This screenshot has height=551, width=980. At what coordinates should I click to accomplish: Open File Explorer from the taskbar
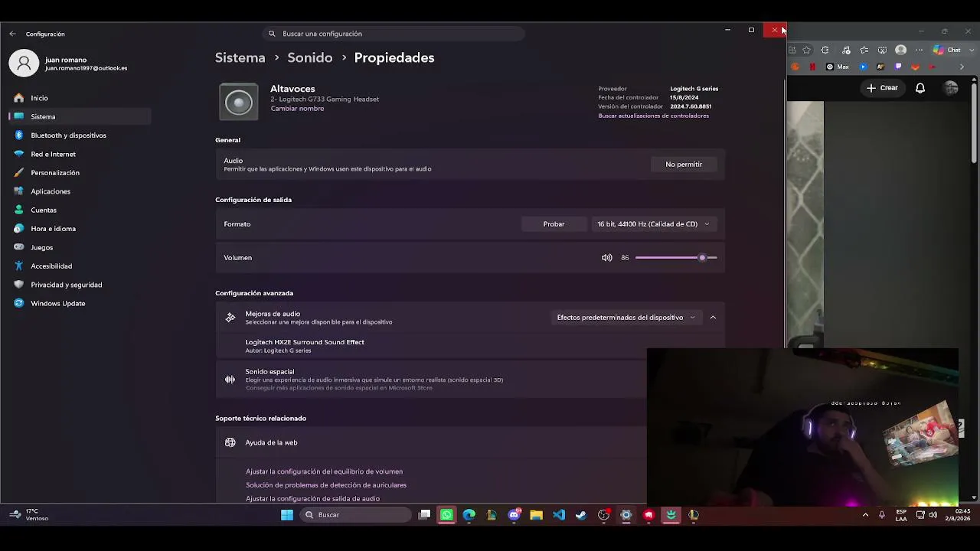(x=536, y=515)
